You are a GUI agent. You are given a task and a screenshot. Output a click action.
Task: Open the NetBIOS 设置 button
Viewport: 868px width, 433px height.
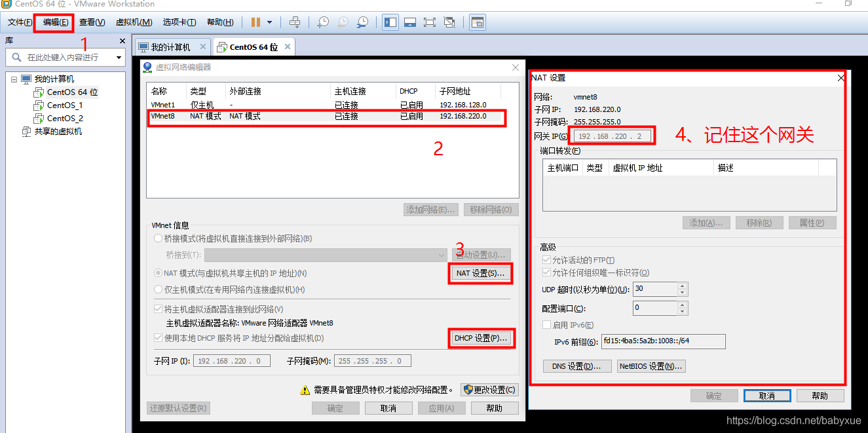[651, 366]
